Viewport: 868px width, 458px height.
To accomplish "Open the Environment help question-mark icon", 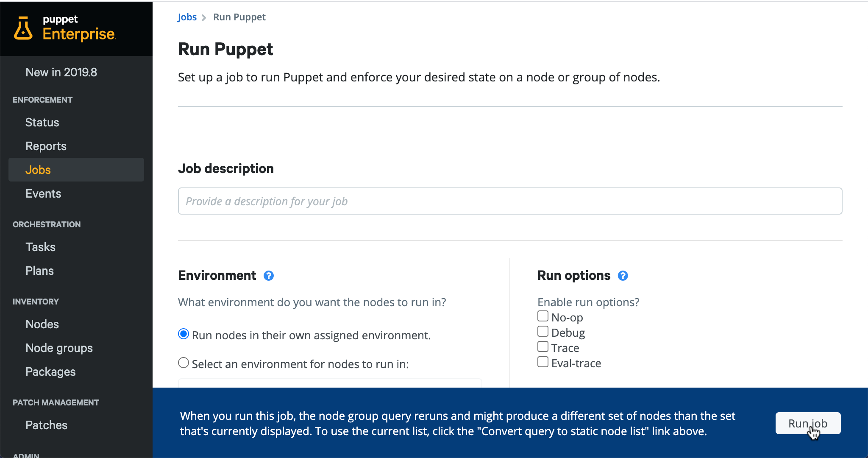I will [269, 276].
